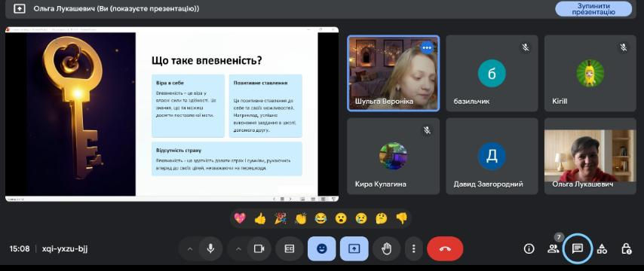Viewport: 644px width, 271px height.
Task: Send the surprised face reaction
Action: (341, 218)
